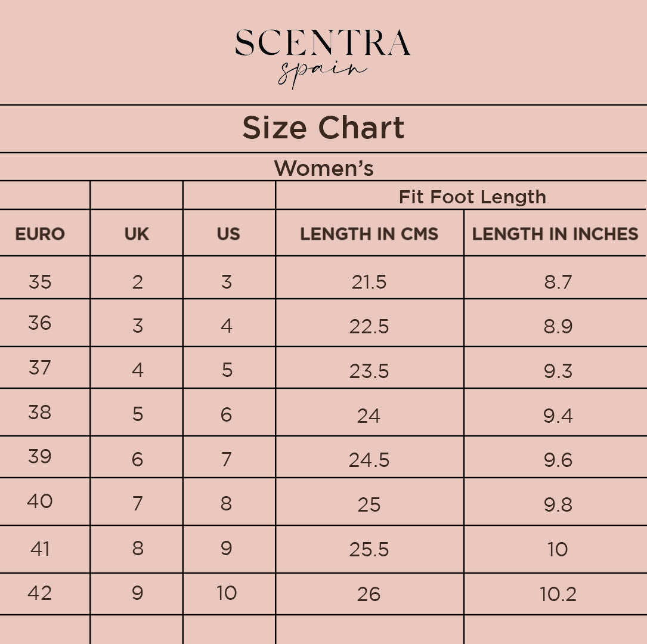
Task: Click the 21.5 cm length cell
Action: tap(369, 281)
